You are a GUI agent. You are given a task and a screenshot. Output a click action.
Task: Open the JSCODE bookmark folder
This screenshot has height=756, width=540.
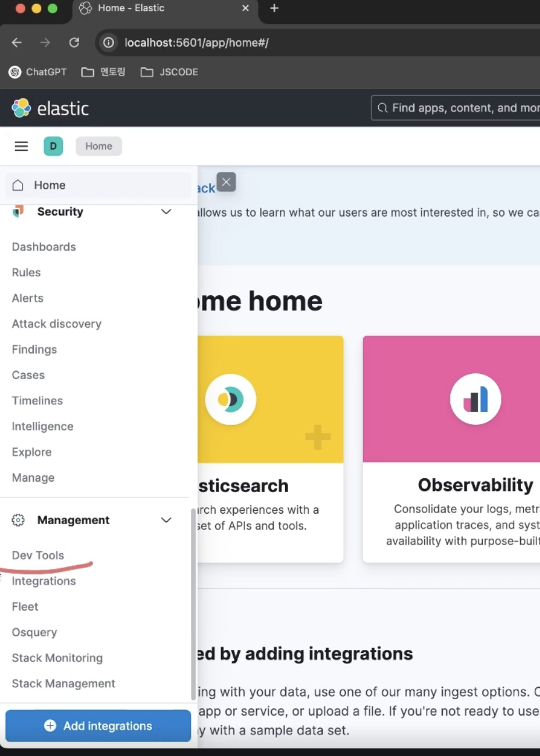(x=169, y=72)
